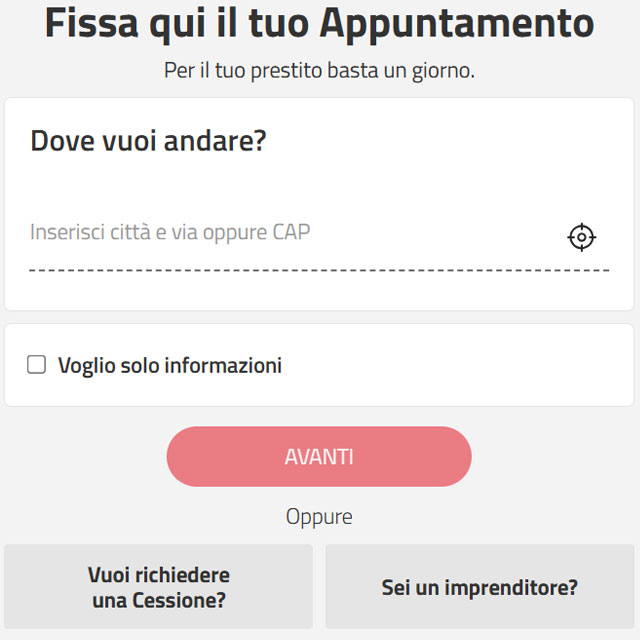The image size is (640, 640).
Task: Click the dashed underline of the address field
Action: 318,270
